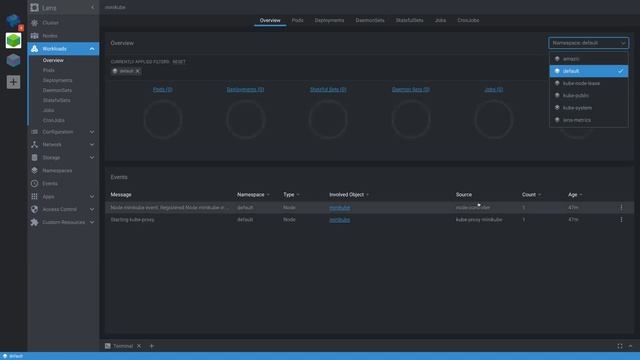
Task: Switch to the blue cube cluster with badge
Action: [x=13, y=21]
